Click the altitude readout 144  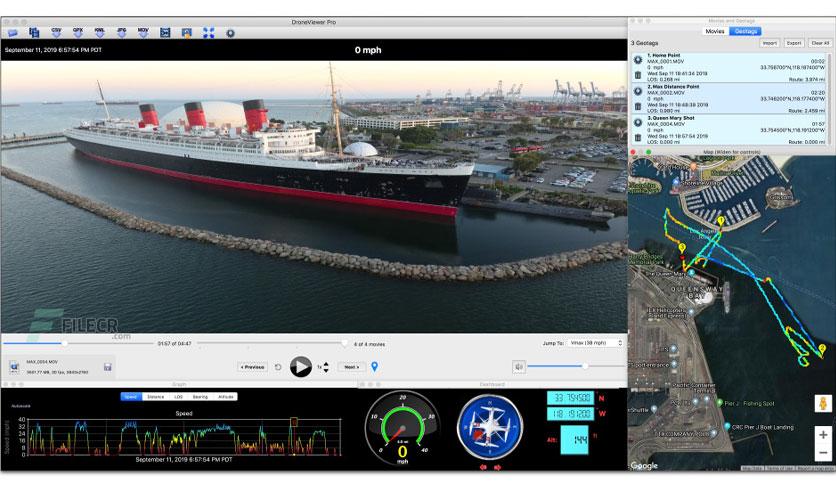tap(575, 440)
